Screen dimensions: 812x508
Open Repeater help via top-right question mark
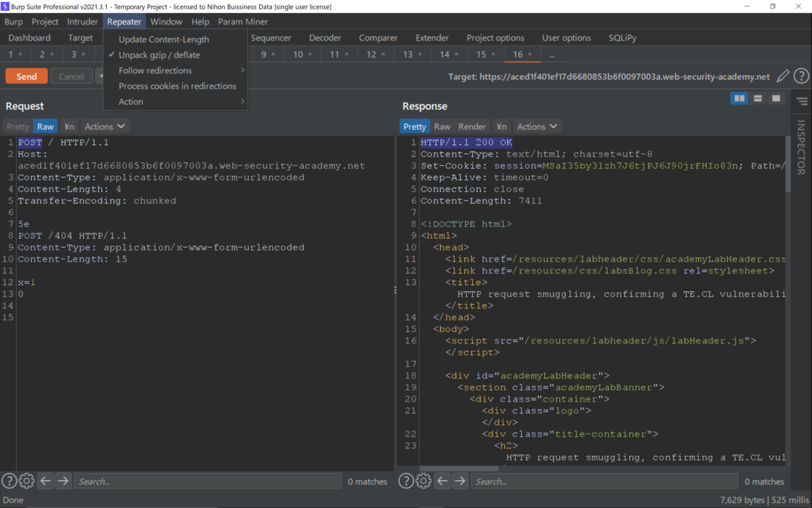pos(801,76)
